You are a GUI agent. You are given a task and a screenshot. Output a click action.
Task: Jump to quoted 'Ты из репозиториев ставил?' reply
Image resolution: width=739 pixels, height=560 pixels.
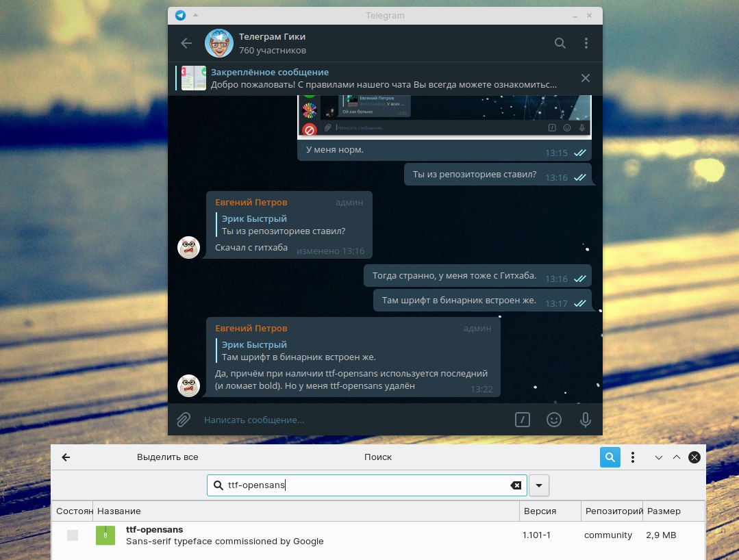tap(284, 225)
